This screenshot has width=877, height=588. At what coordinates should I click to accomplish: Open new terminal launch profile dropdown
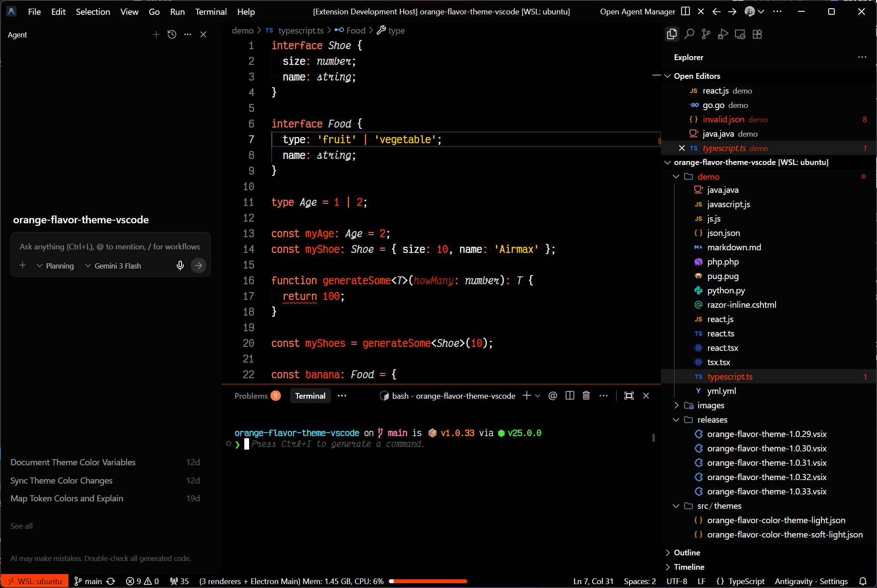click(x=538, y=396)
